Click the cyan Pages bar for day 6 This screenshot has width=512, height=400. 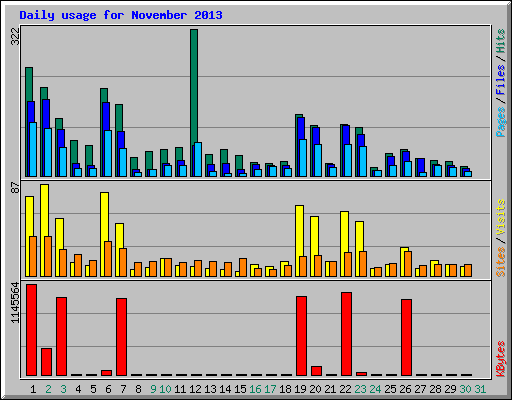click(x=108, y=153)
